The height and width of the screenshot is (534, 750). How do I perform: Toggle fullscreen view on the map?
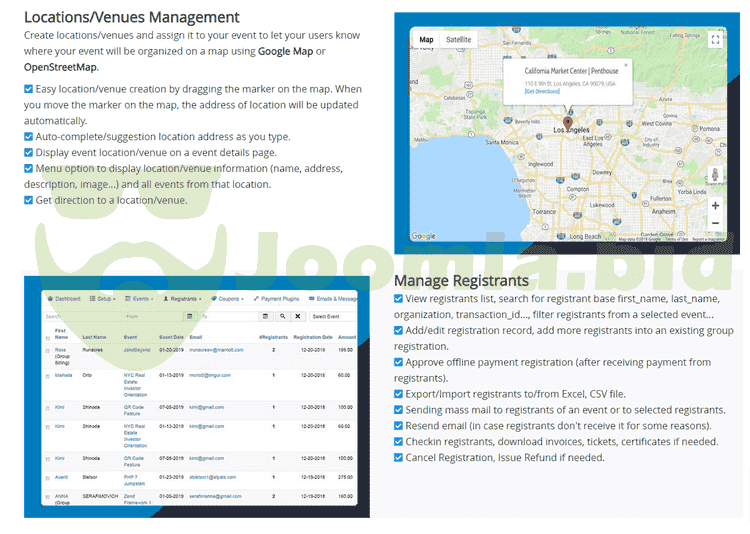coord(714,40)
